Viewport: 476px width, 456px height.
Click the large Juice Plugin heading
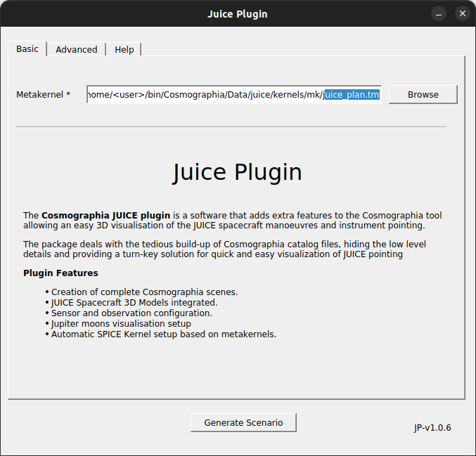(x=238, y=172)
